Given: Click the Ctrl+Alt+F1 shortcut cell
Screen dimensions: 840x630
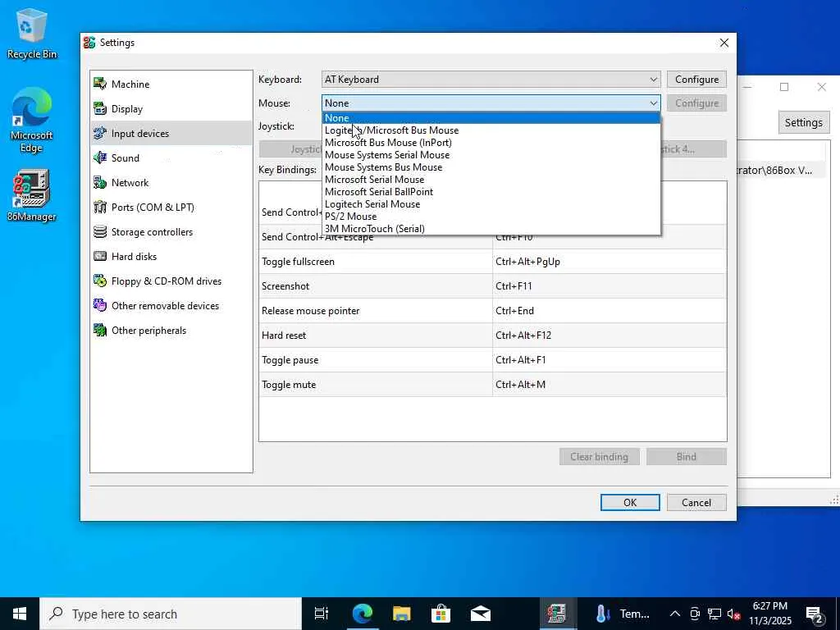Looking at the screenshot, I should [x=609, y=360].
